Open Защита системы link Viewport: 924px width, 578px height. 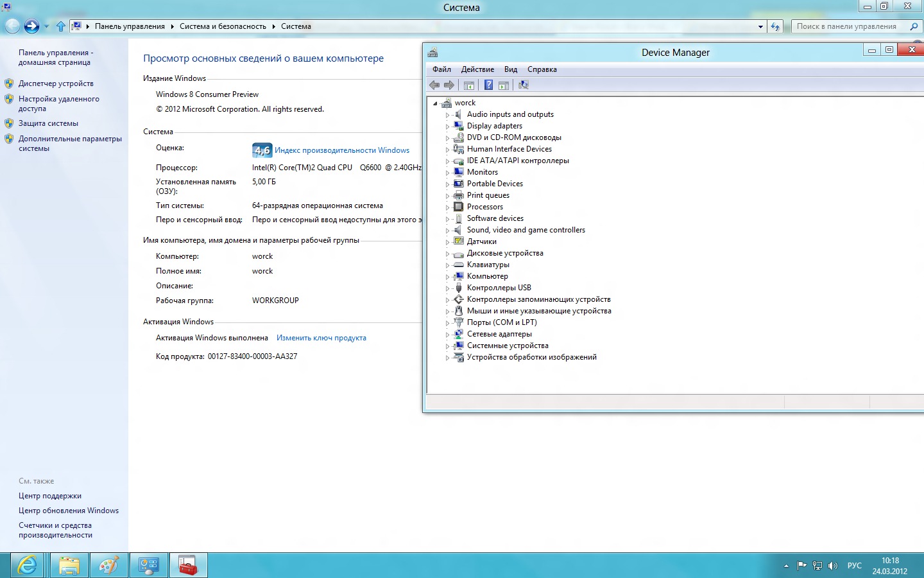[x=48, y=123]
